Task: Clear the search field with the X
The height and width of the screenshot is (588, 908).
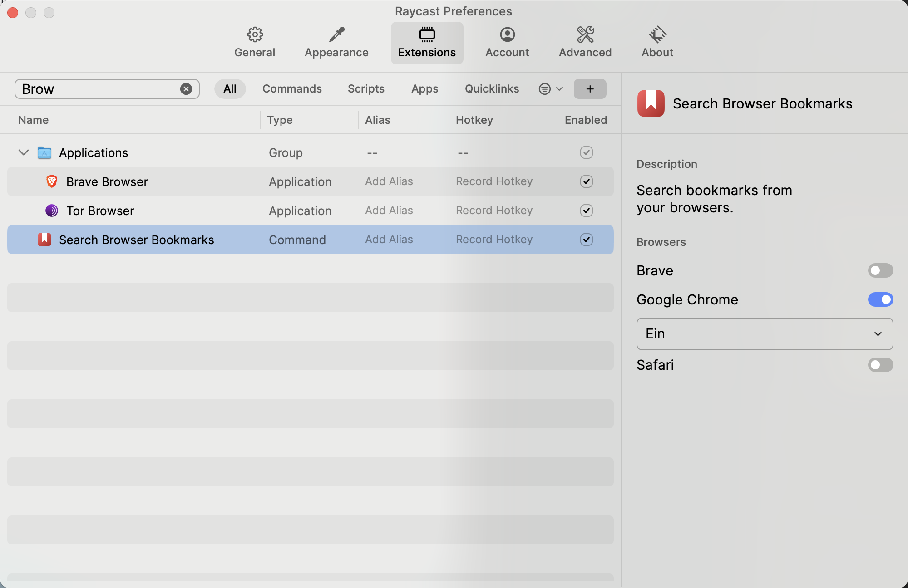Action: pyautogui.click(x=186, y=89)
